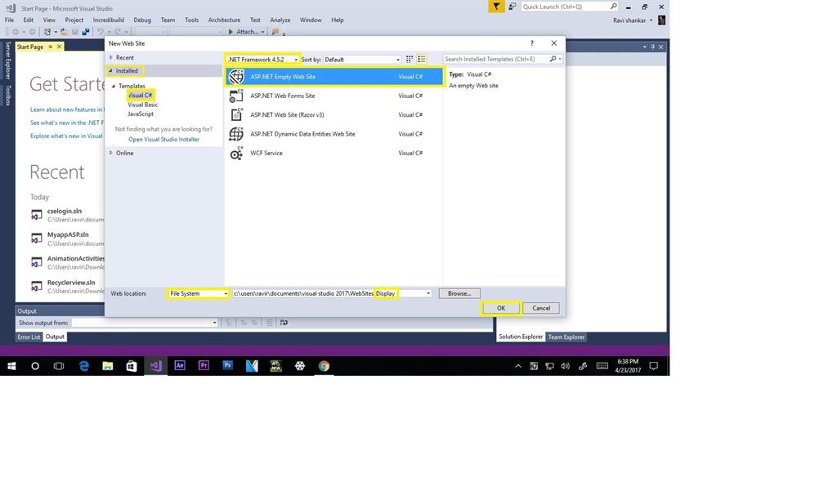Click the Find in Files toolbar icon
Image resolution: width=837 pixels, height=504 pixels.
click(x=275, y=32)
